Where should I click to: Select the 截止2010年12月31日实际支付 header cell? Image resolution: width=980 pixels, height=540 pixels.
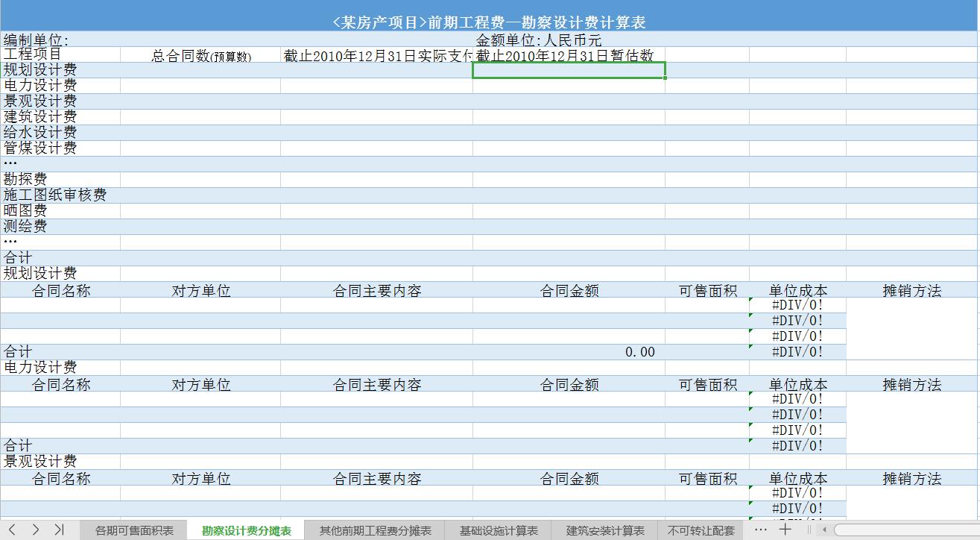click(x=376, y=54)
